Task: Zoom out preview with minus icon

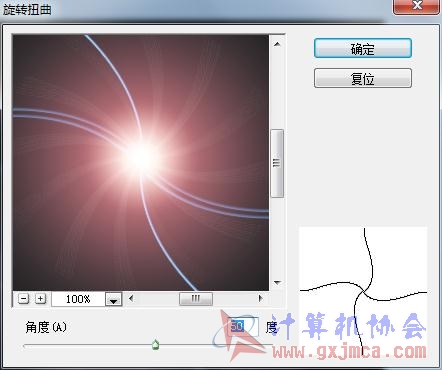Action: (x=23, y=298)
